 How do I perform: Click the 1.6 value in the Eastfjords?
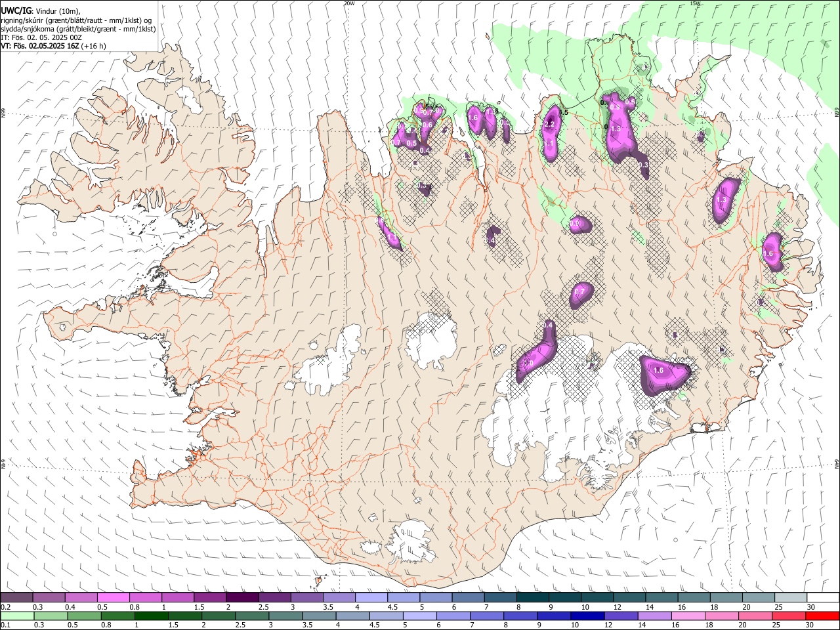[768, 253]
